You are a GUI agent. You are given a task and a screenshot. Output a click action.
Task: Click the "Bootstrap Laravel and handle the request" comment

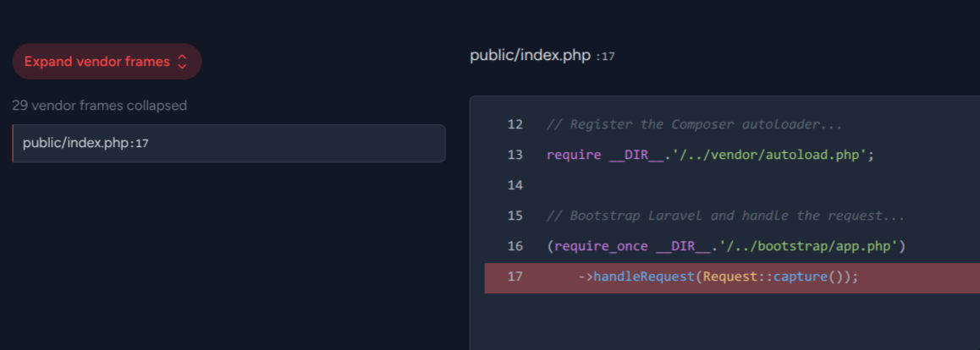725,216
